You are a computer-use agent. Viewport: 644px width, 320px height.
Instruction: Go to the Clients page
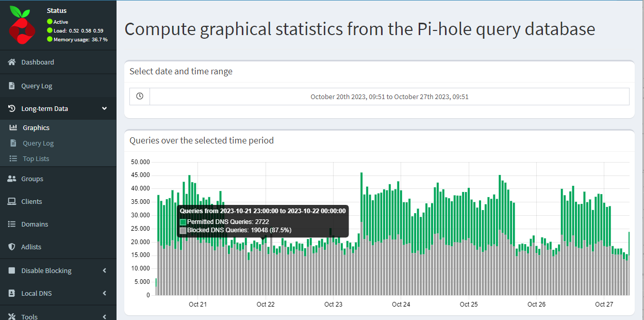58,201
